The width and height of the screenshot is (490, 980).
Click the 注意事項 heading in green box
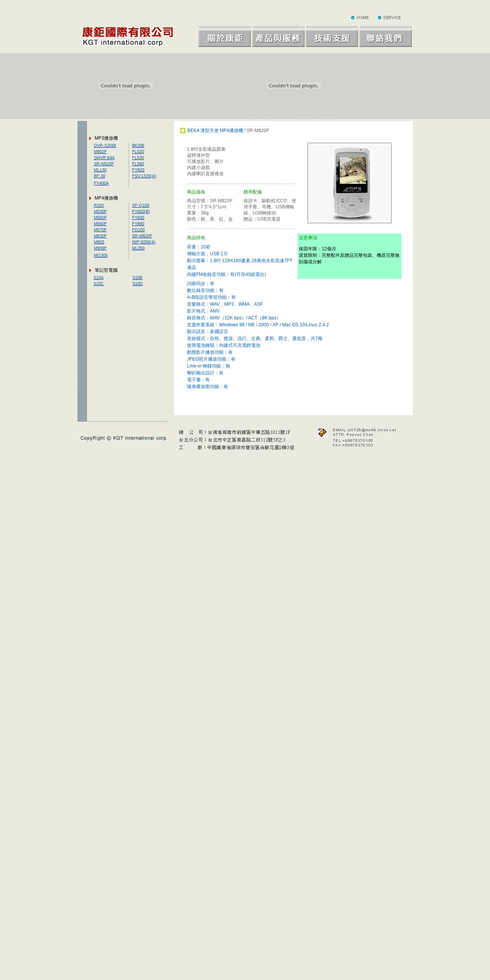(x=308, y=238)
